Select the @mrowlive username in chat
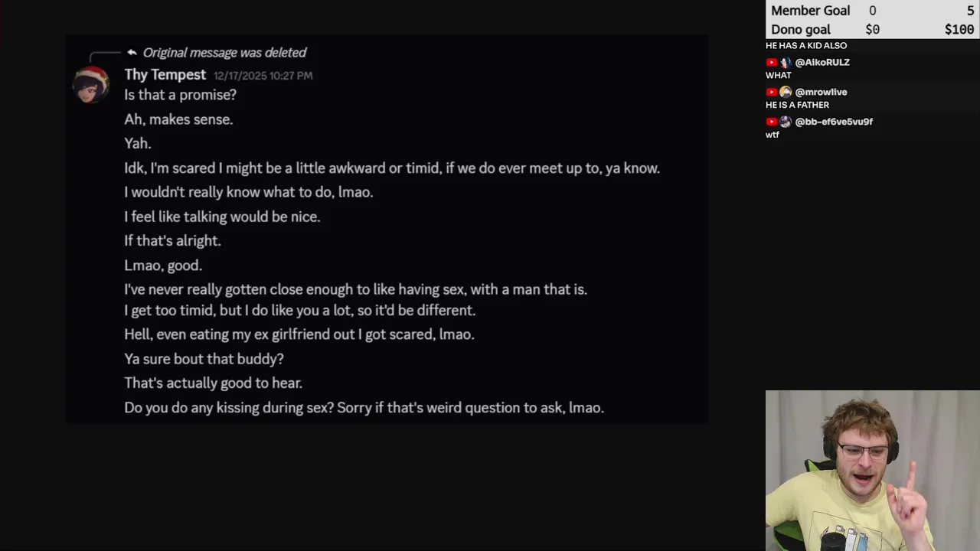 (x=821, y=92)
